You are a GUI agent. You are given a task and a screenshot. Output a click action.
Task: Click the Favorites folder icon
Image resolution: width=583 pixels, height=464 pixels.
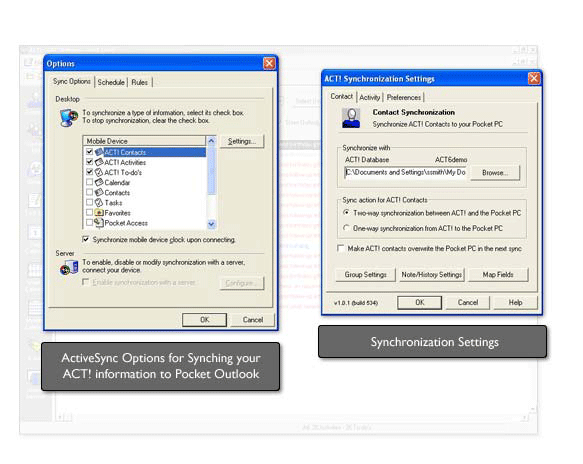pos(99,213)
